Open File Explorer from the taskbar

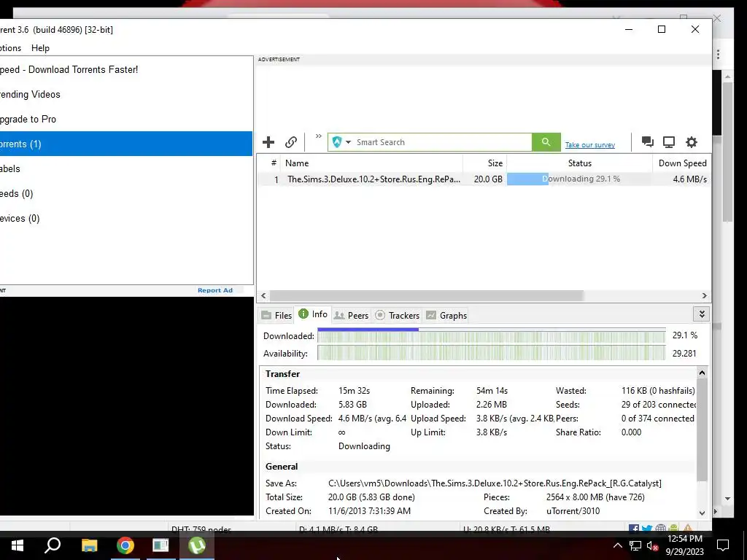89,545
